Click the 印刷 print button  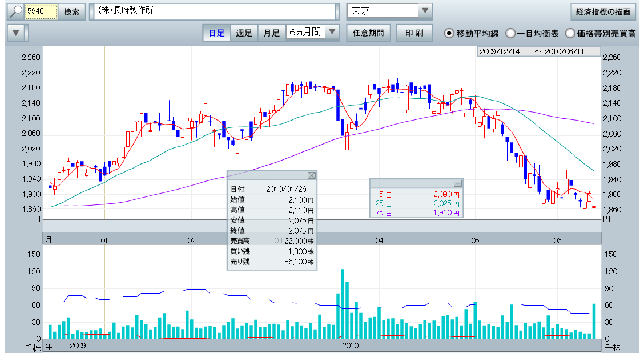414,33
